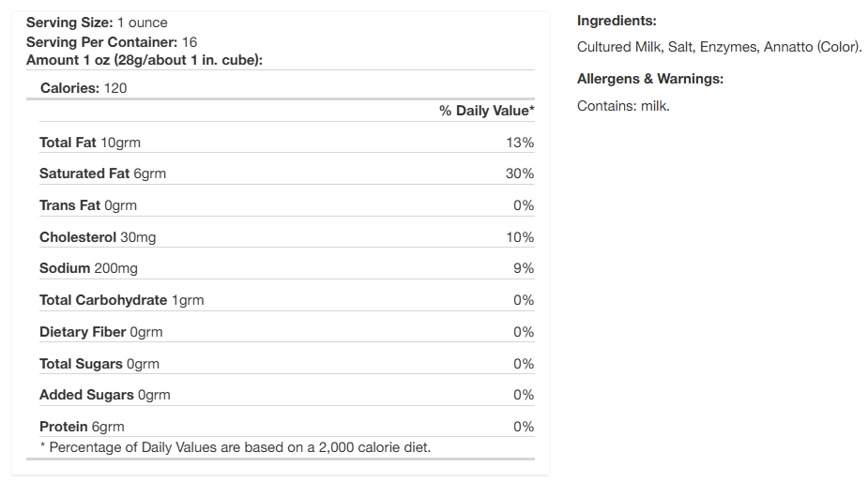868x482 pixels.
Task: Click the Trans Fat 0grm row
Action: click(x=88, y=205)
